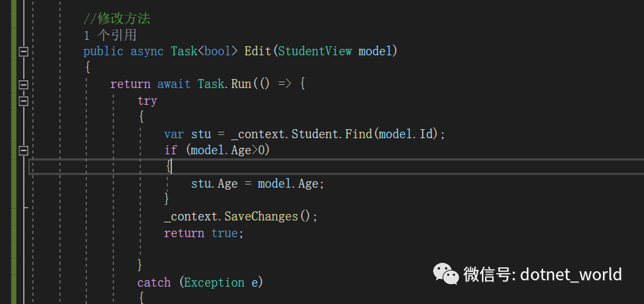This screenshot has height=304, width=644.
Task: Click the "return true" statement
Action: 204,233
